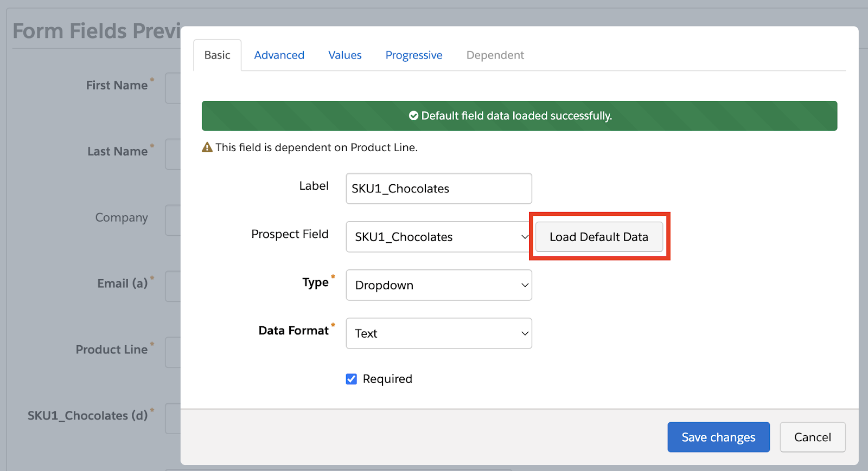Click the Load Default Data button
This screenshot has height=471, width=868.
tap(599, 237)
